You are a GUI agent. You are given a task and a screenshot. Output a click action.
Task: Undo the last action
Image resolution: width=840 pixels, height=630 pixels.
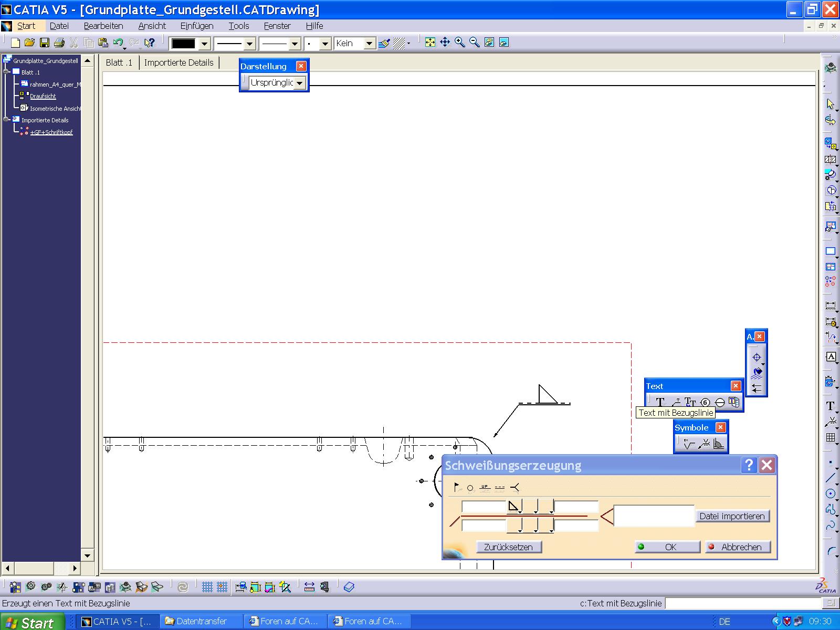(118, 43)
